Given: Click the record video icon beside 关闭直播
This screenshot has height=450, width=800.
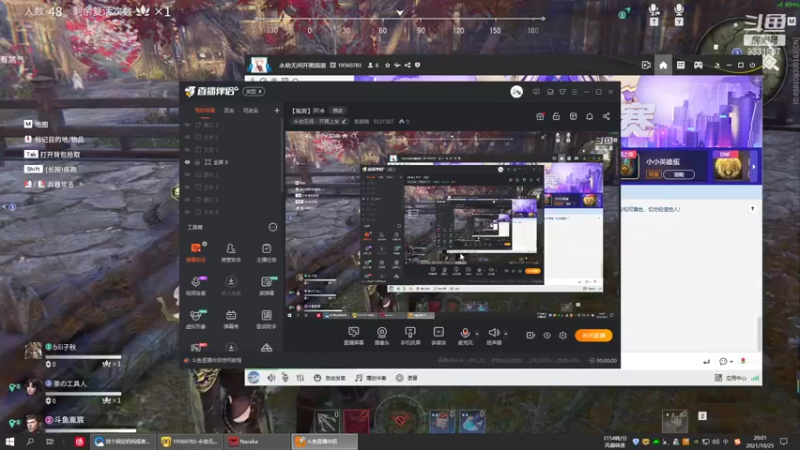Looking at the screenshot, I should coord(531,335).
